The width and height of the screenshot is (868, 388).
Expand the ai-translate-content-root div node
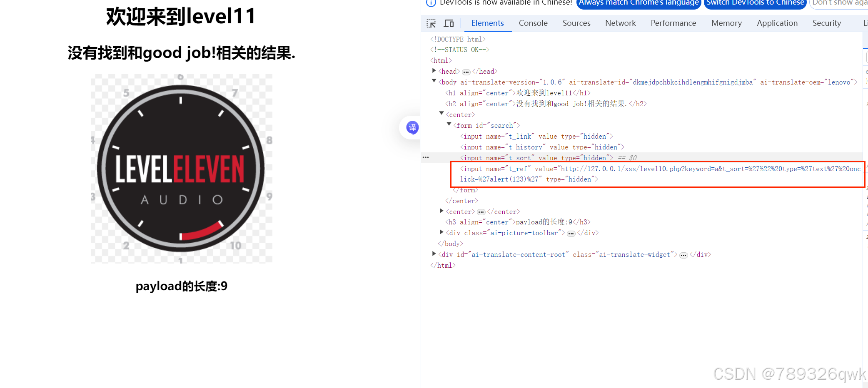(x=434, y=254)
